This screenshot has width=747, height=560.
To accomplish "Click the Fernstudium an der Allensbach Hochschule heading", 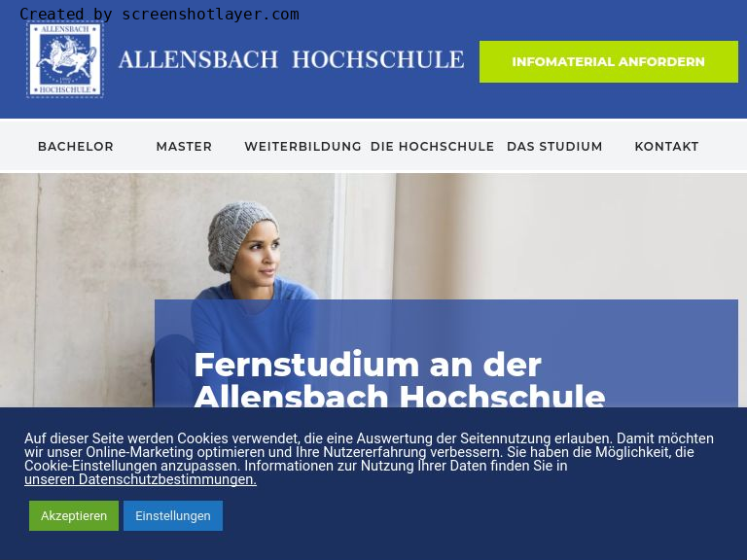I will pos(399,379).
